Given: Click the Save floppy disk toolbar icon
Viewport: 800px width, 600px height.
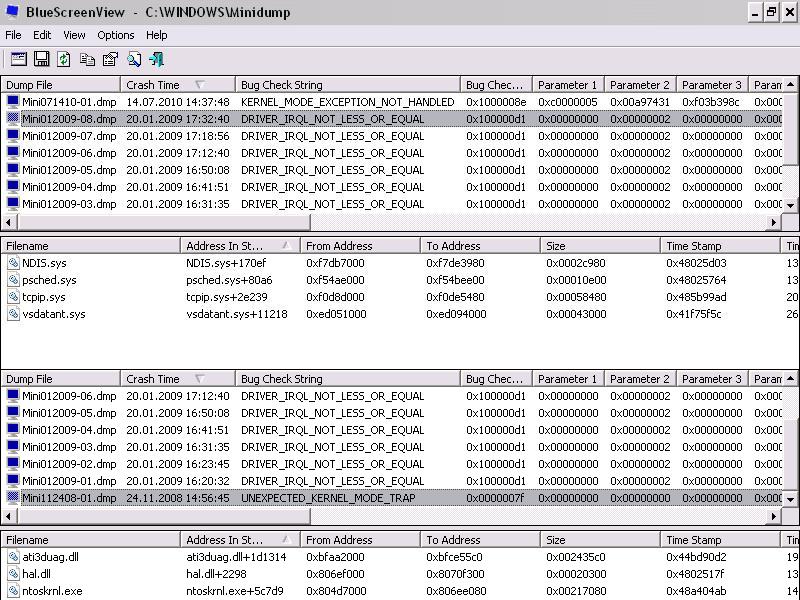Looking at the screenshot, I should (x=42, y=59).
